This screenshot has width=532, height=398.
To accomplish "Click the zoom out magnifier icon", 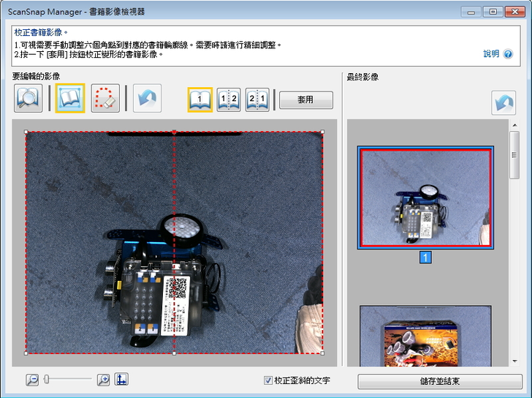I will [32, 380].
